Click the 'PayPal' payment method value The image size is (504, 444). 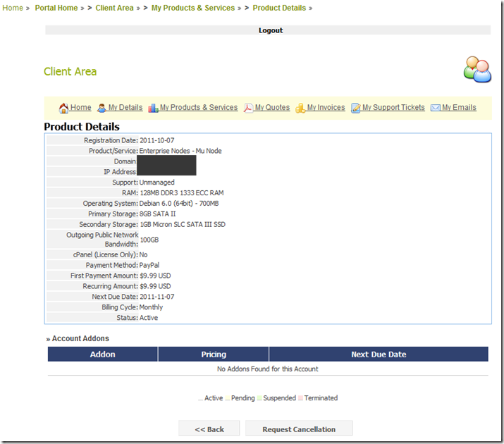(149, 265)
